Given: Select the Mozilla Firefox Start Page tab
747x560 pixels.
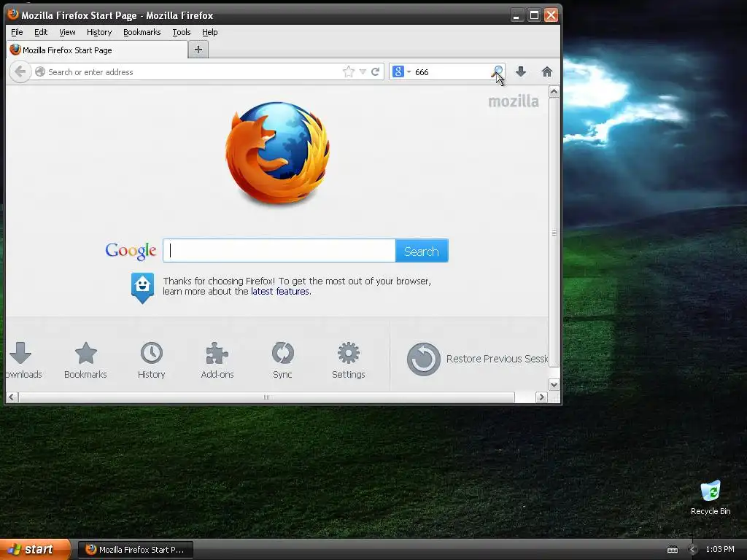Looking at the screenshot, I should tap(97, 50).
